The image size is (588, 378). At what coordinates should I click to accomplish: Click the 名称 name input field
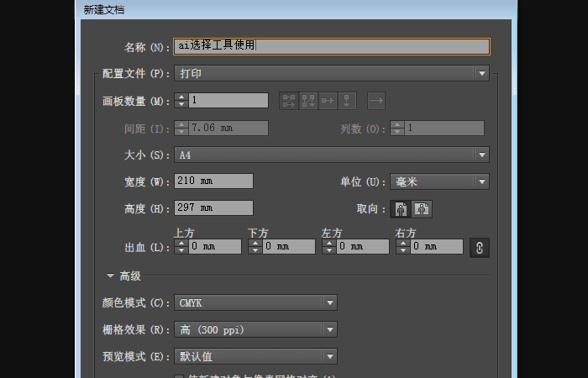pos(332,46)
